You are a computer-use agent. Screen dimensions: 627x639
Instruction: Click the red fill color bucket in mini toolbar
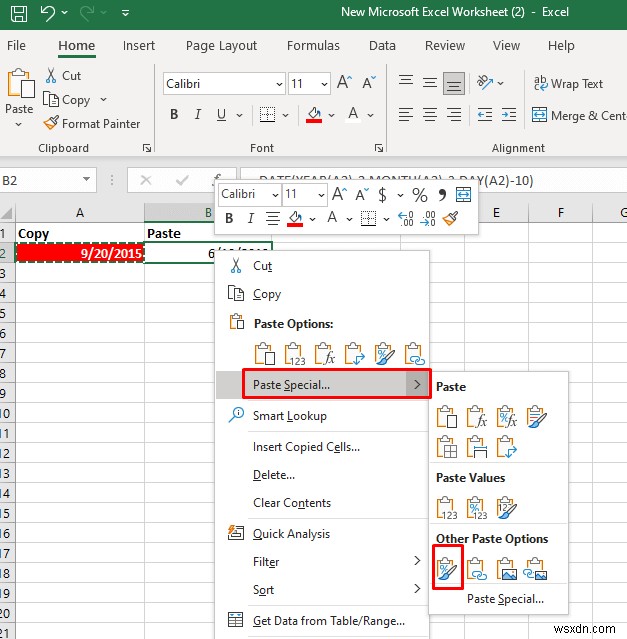click(x=295, y=219)
